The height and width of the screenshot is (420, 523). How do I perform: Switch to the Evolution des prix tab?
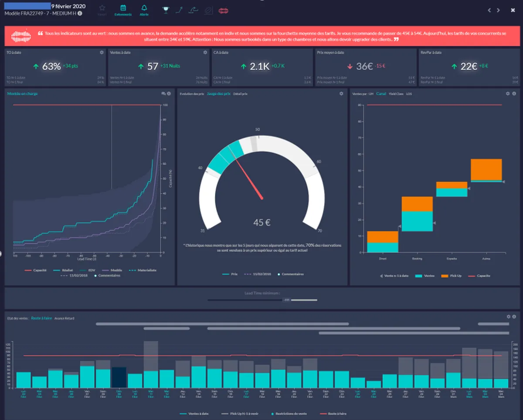click(192, 94)
